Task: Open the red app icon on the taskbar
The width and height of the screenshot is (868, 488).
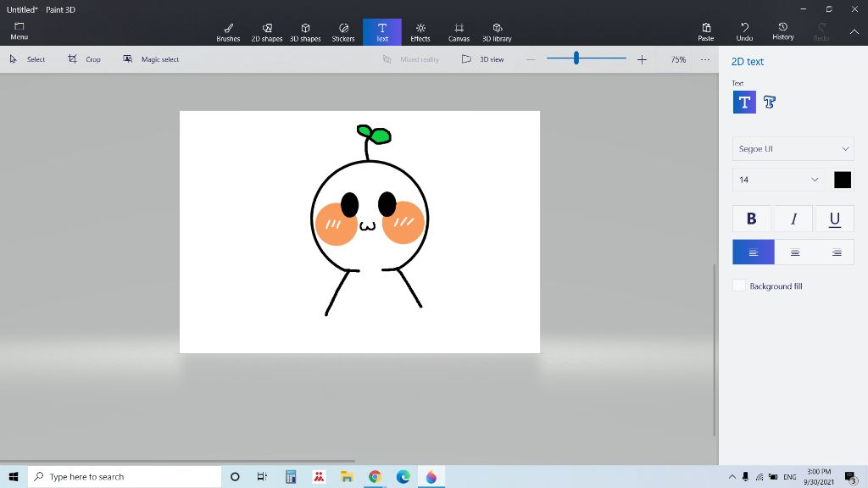Action: [319, 476]
